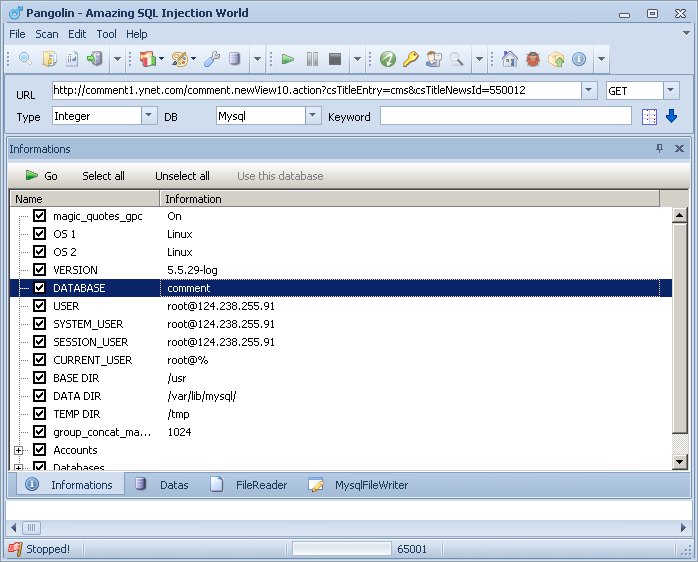Viewport: 698px width, 562px height.
Task: Open toolbar overflow arrow after info icon
Action: pos(601,59)
